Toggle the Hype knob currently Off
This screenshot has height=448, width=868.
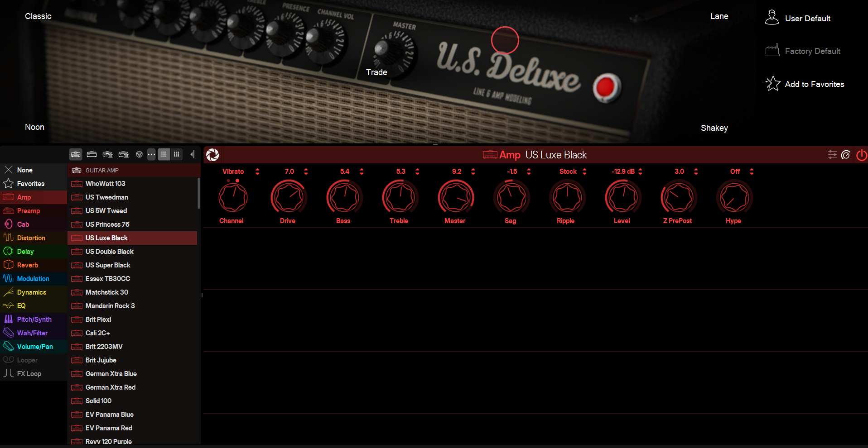tap(734, 197)
